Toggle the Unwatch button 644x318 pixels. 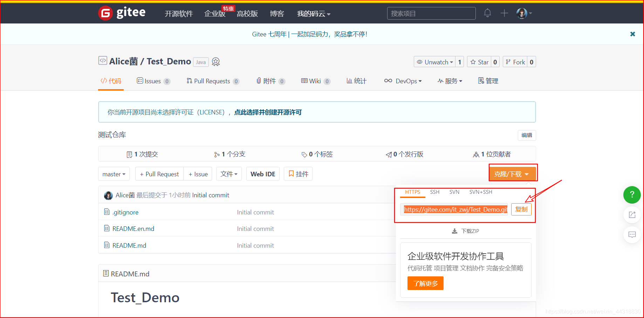coord(434,62)
